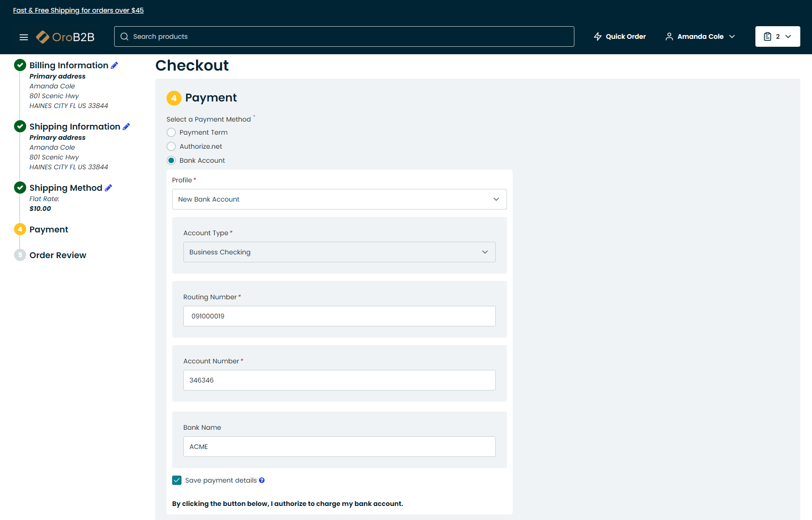Go to the Order Review step

(x=58, y=255)
